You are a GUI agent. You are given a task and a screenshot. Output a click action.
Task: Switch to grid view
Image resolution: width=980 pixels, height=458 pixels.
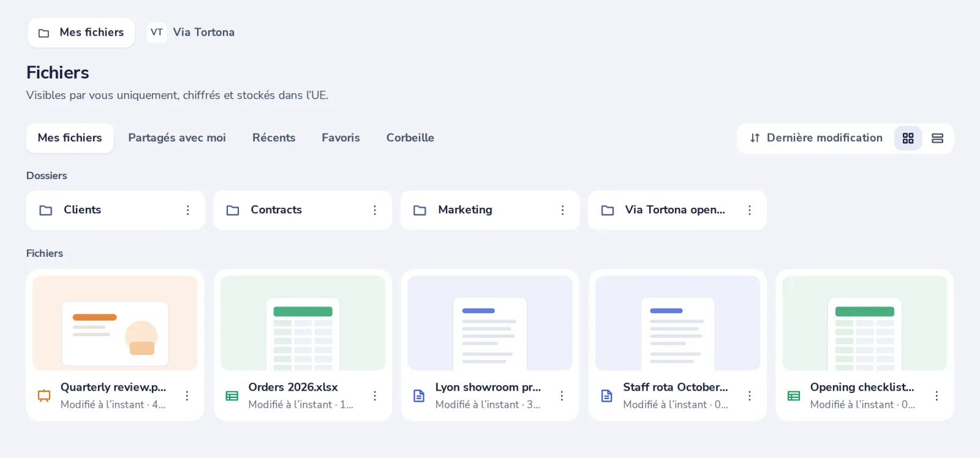coord(908,139)
